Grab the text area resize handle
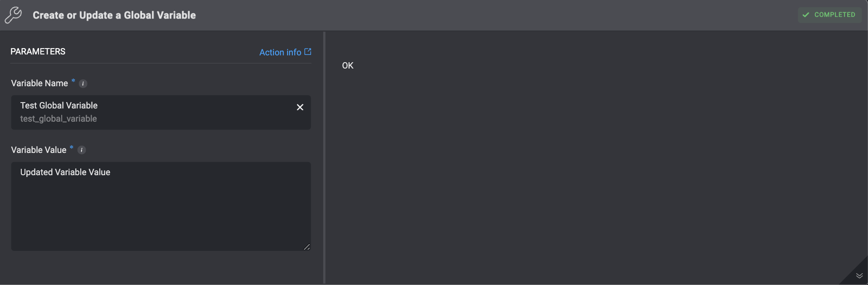Screen dimensions: 868x285 (x=307, y=247)
